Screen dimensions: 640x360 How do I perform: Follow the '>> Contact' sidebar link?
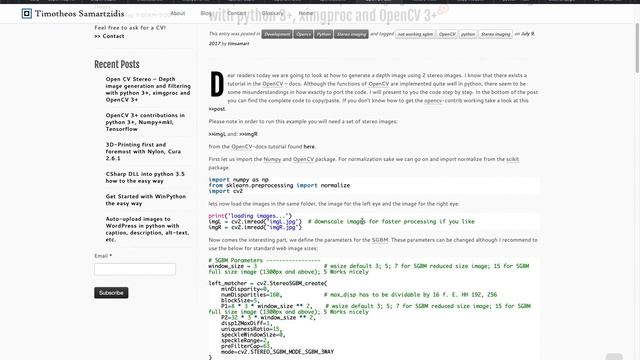click(109, 36)
